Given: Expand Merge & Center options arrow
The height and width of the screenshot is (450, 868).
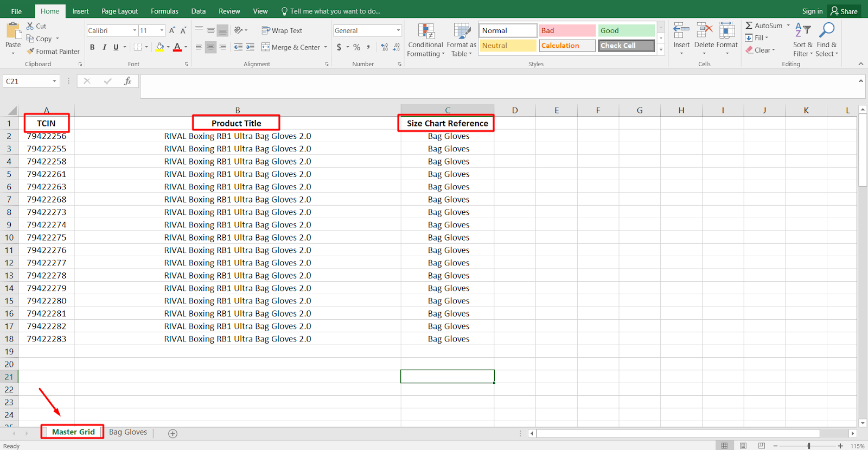Looking at the screenshot, I should pos(326,47).
